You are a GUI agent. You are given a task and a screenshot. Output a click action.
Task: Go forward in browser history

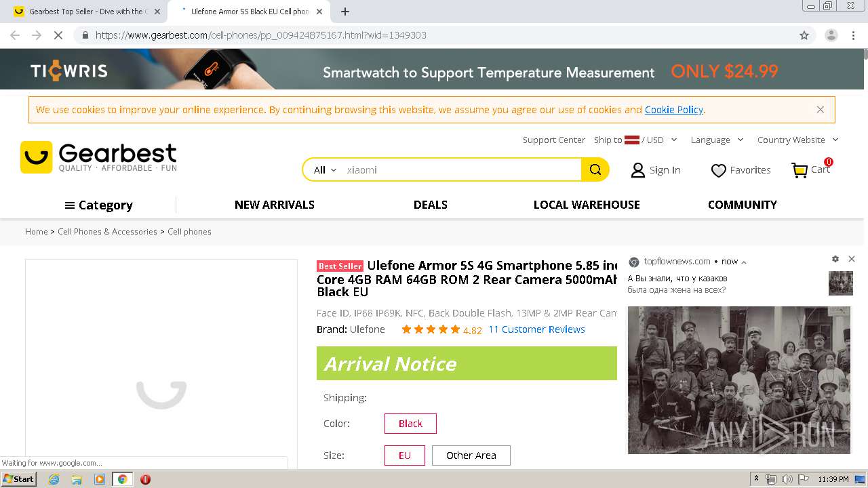tap(37, 35)
